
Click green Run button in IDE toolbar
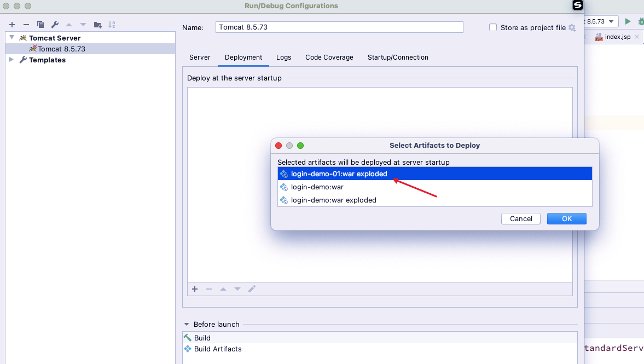coord(628,21)
